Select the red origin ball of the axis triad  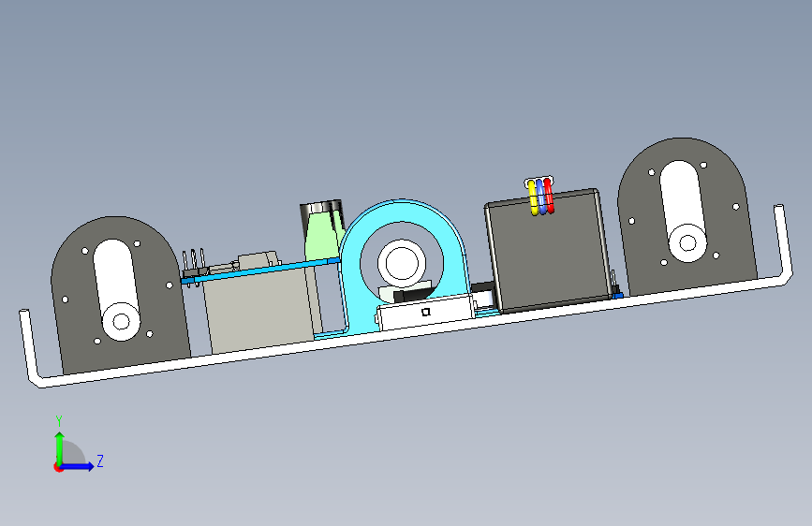pyautogui.click(x=58, y=467)
